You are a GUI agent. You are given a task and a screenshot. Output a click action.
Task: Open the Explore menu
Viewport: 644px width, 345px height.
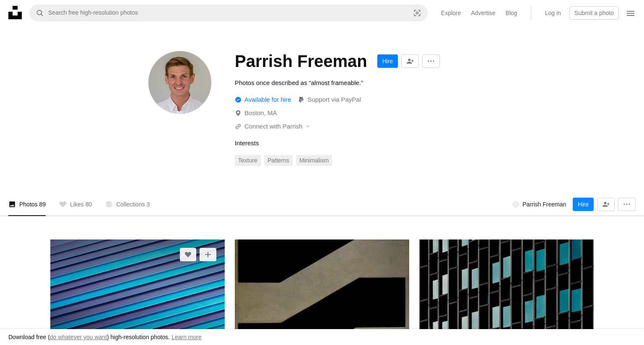[451, 13]
